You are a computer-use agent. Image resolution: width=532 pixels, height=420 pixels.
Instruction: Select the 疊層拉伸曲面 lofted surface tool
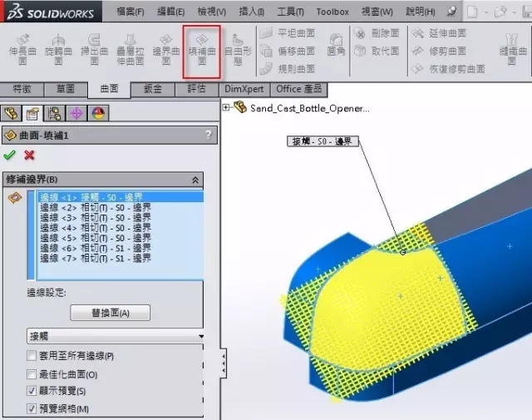pyautogui.click(x=131, y=50)
